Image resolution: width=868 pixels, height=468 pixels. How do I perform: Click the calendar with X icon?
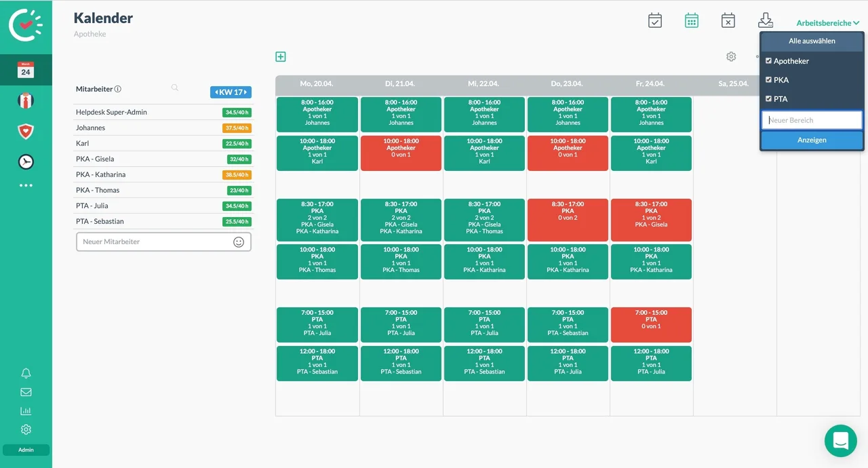pyautogui.click(x=728, y=20)
